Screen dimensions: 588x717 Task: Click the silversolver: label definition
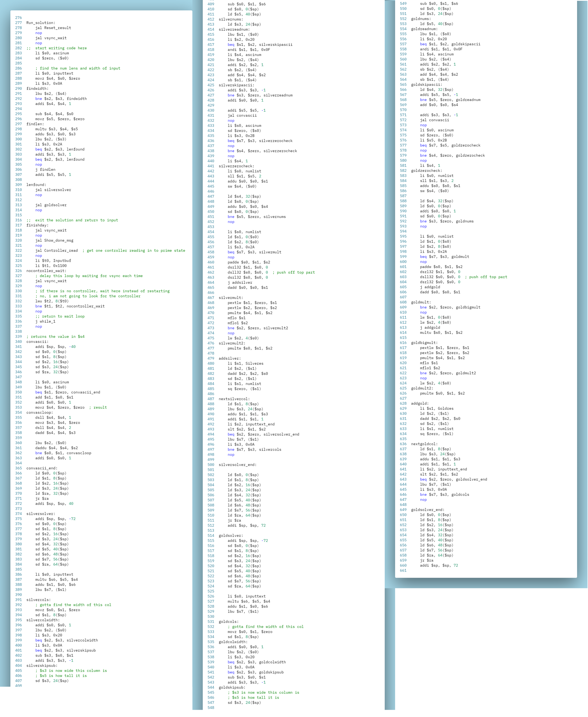[41, 514]
